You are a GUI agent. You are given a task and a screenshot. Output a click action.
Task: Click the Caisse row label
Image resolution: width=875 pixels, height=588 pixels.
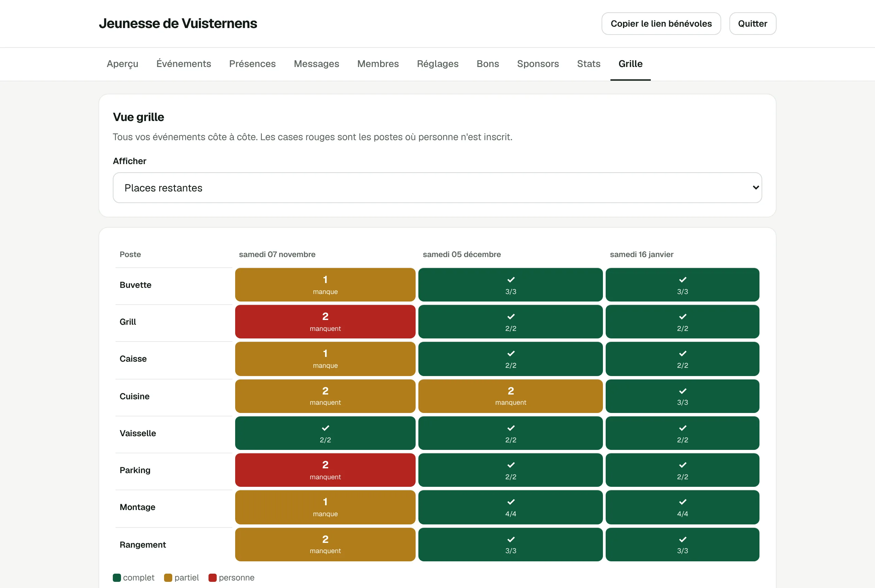click(x=133, y=359)
